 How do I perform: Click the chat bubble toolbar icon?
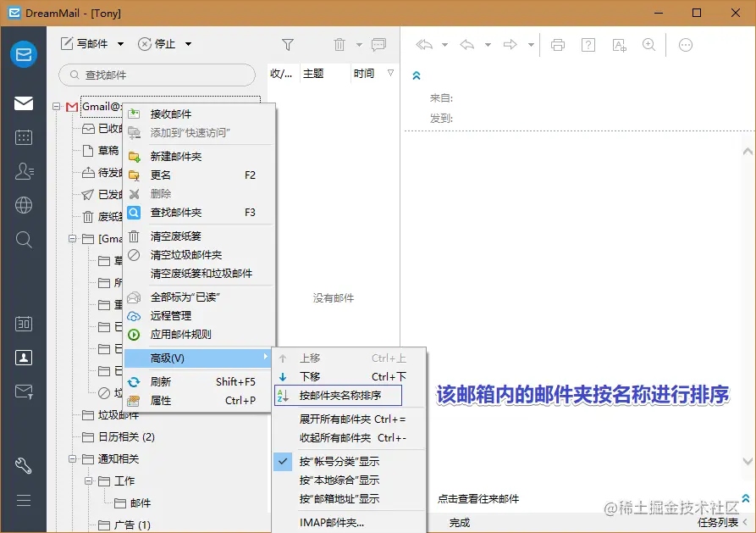tap(379, 45)
